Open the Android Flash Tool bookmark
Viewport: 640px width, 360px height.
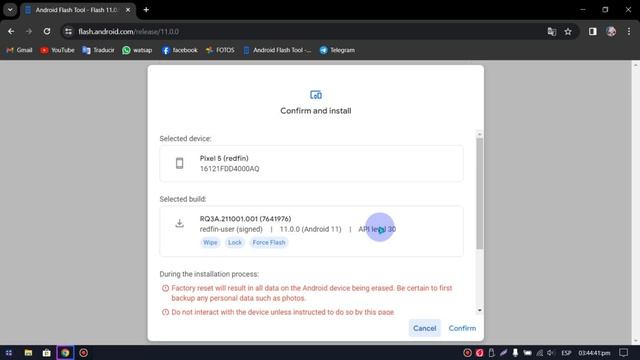coord(277,50)
